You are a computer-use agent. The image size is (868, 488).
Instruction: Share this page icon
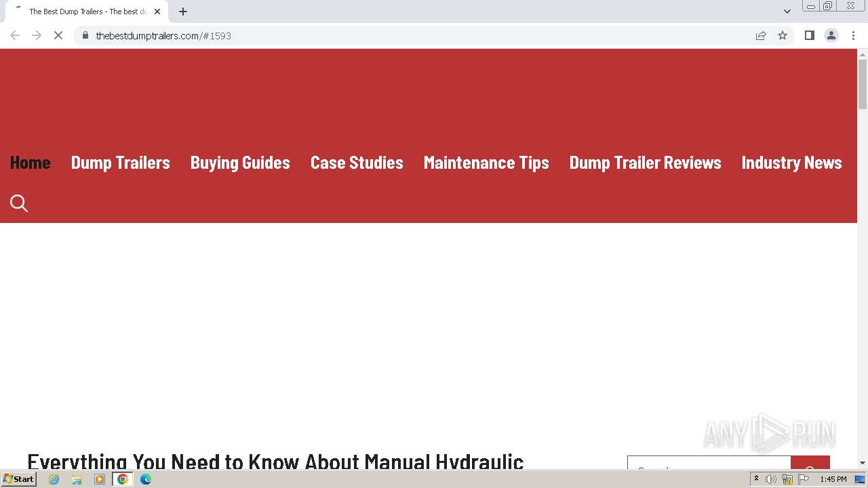761,35
